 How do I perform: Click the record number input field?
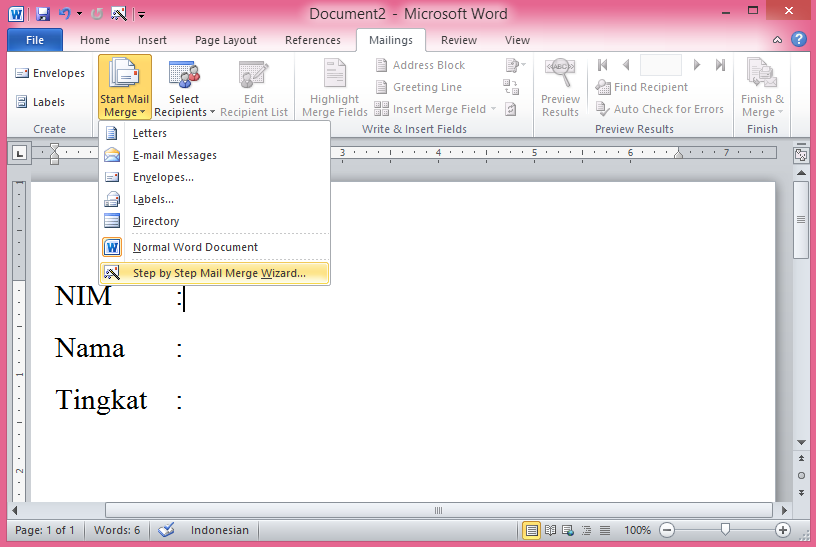tap(660, 65)
